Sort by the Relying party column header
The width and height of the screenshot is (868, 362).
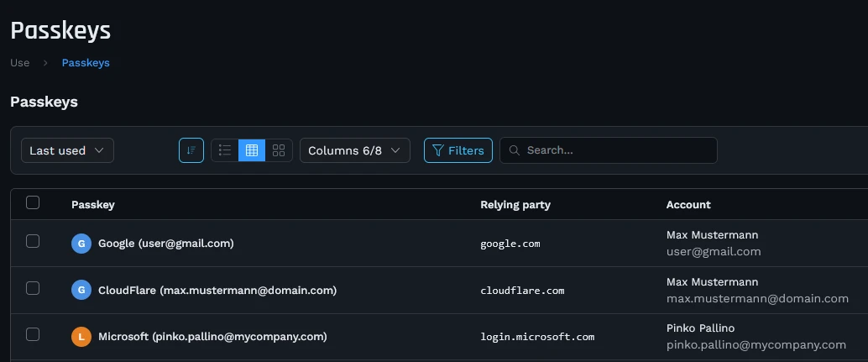point(515,205)
